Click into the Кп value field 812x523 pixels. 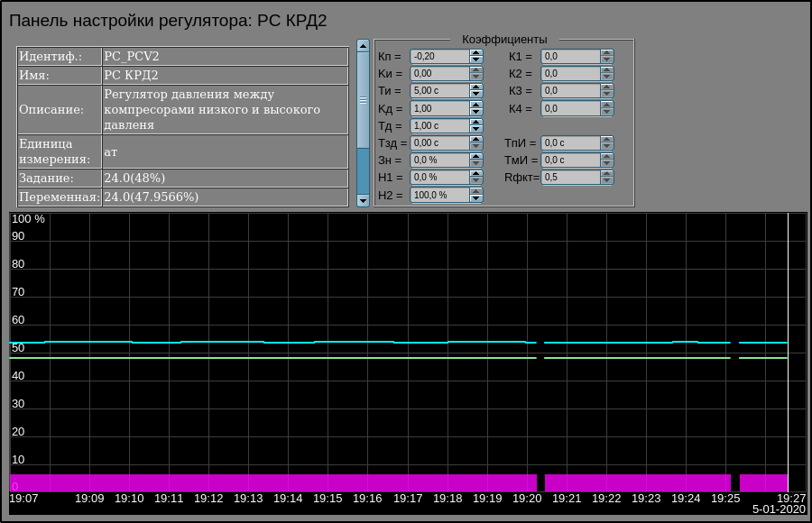pos(439,56)
